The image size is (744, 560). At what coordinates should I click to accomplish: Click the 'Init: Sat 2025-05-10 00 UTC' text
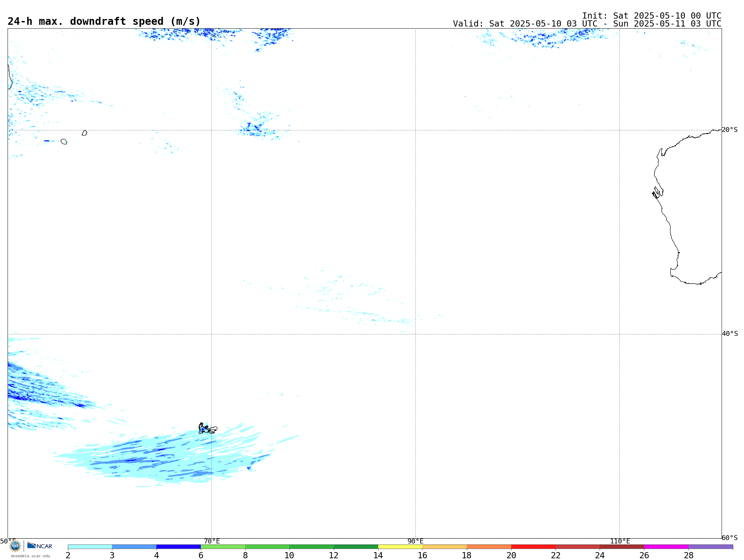pyautogui.click(x=652, y=16)
